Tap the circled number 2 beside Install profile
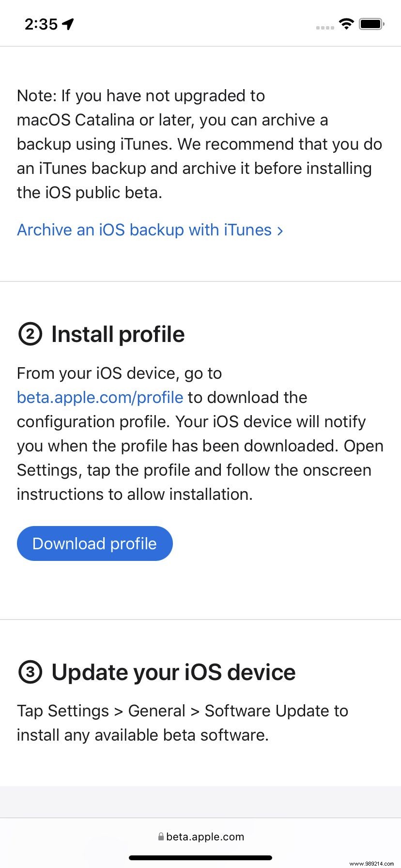 tap(30, 334)
